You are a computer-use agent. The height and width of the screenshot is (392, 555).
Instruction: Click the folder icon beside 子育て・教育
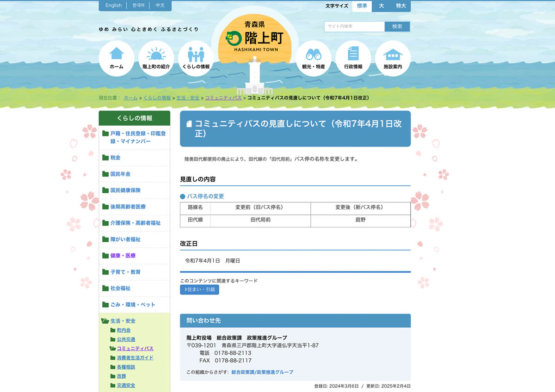[105, 272]
